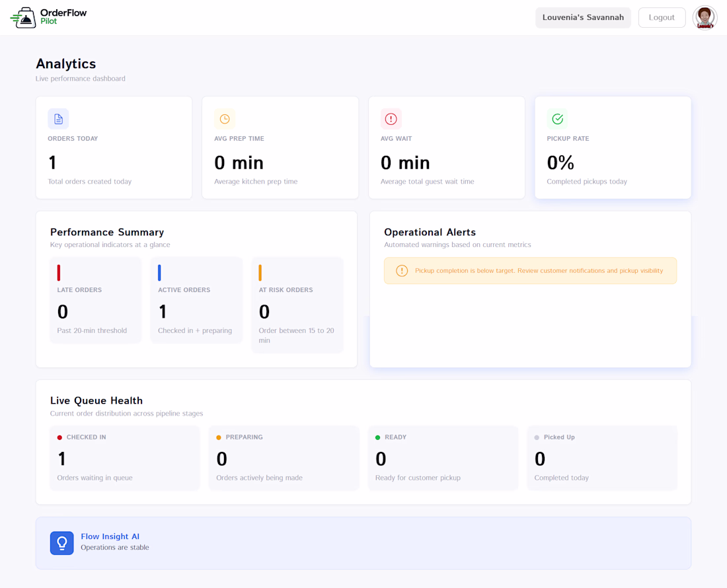The image size is (727, 588).
Task: Click the Logout button
Action: coord(662,18)
